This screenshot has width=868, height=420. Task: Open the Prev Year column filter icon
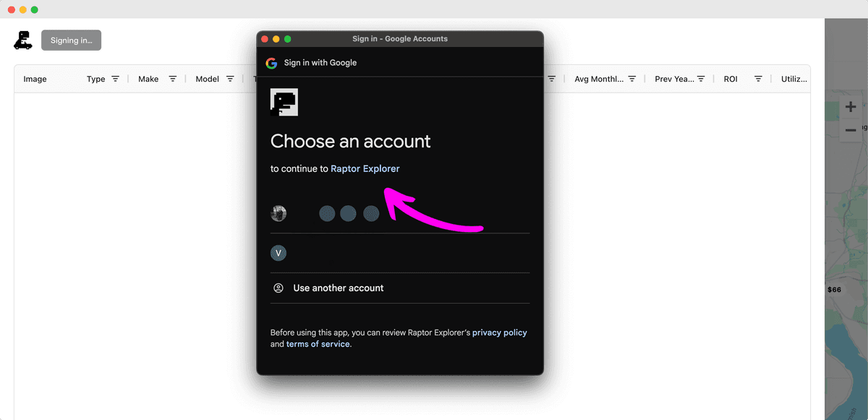pos(701,79)
